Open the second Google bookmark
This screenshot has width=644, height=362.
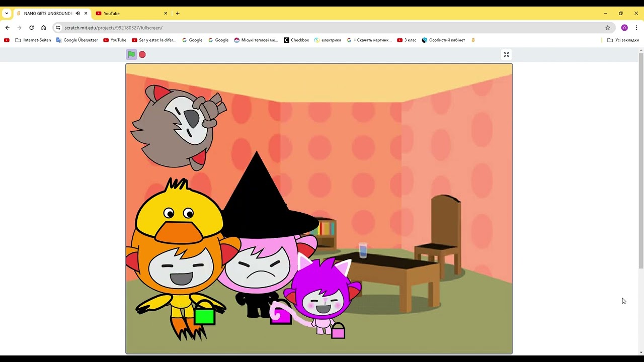[x=218, y=40]
